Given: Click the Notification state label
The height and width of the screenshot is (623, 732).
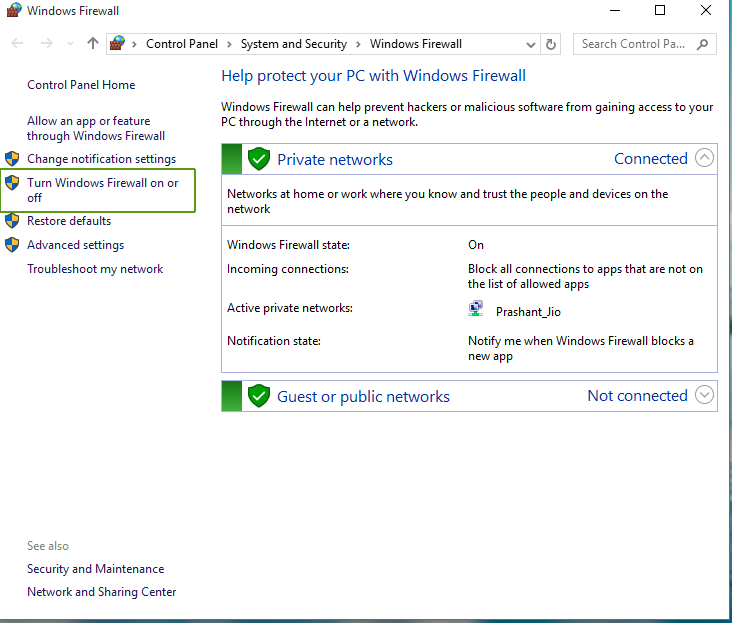Looking at the screenshot, I should coord(274,341).
